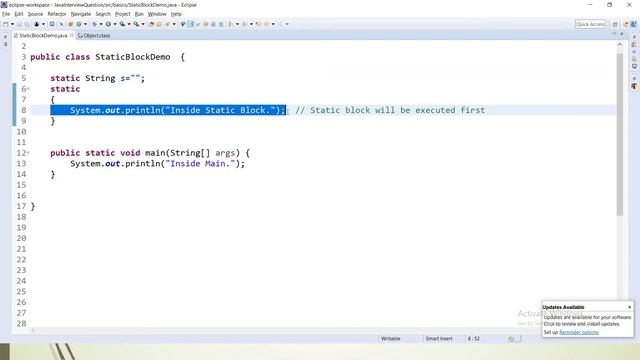Open the File menu
The width and height of the screenshot is (640, 360).
[x=6, y=14]
